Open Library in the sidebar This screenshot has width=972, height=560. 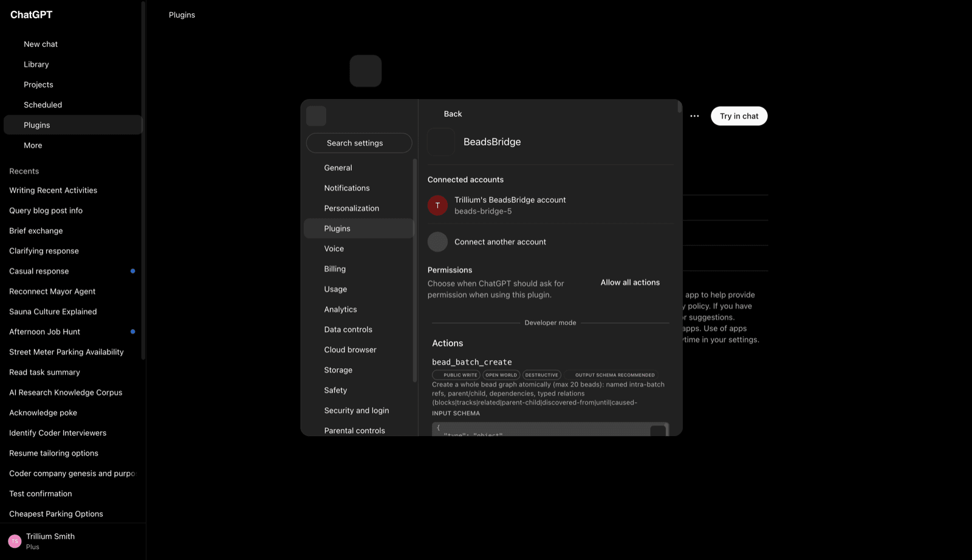73,64
